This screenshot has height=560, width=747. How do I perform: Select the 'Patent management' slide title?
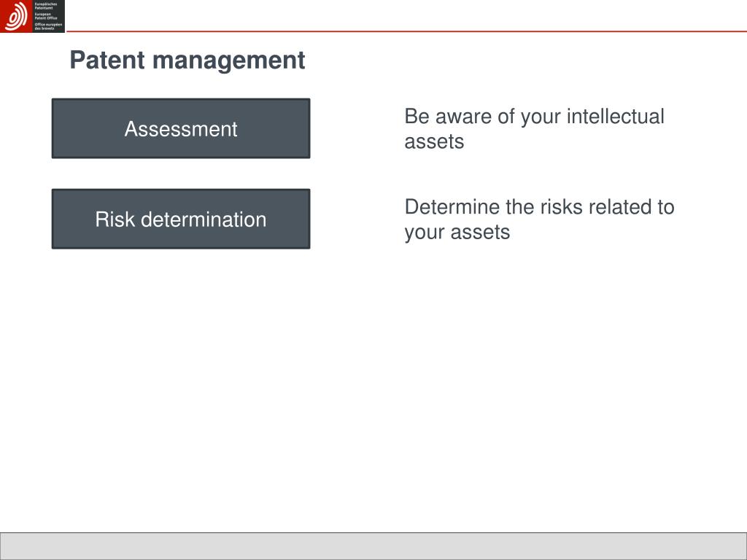[x=187, y=61]
